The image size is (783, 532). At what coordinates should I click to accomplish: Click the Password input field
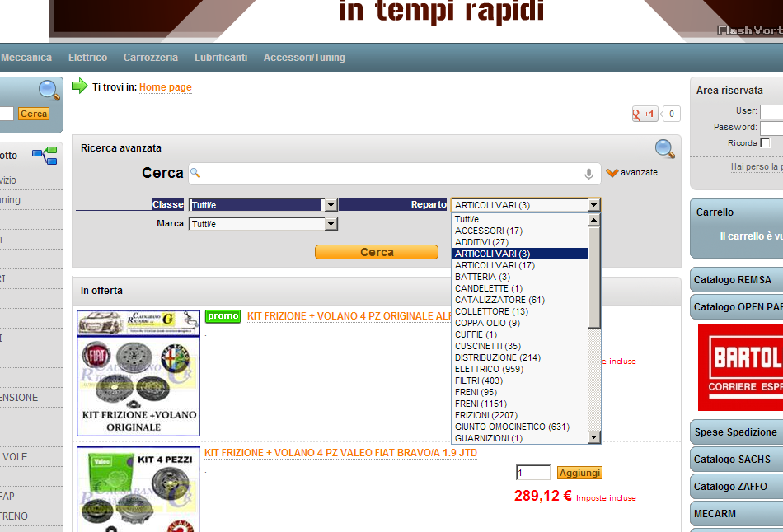point(771,128)
